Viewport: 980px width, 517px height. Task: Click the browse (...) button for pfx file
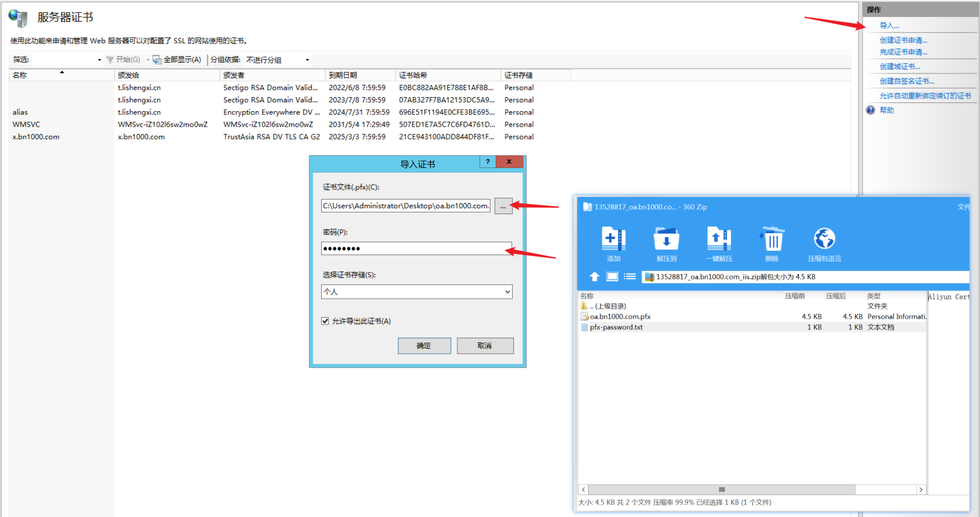(503, 206)
